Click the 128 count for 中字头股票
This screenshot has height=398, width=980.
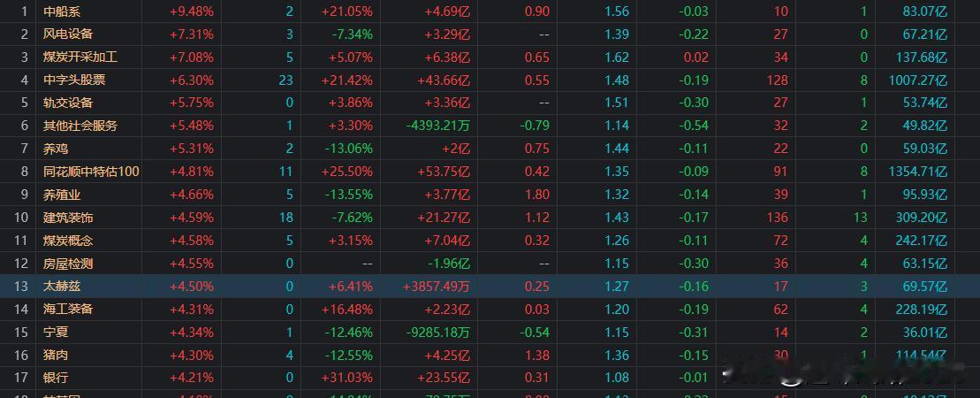778,80
